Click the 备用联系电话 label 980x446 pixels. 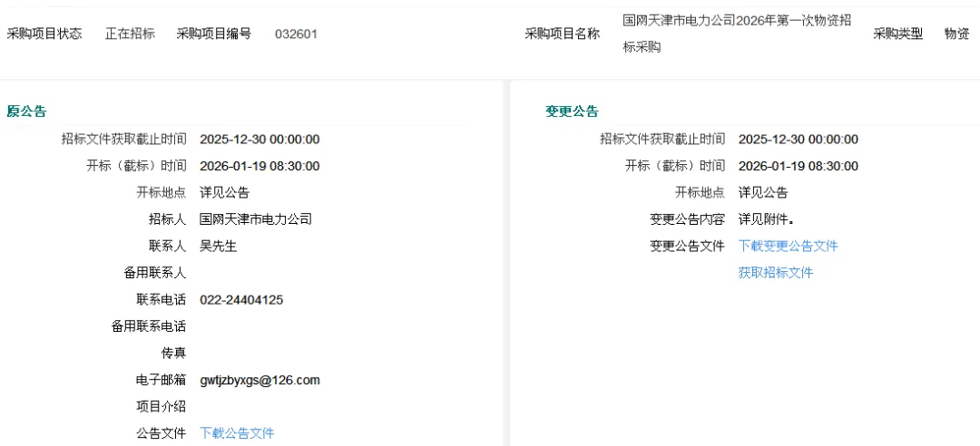point(149,326)
